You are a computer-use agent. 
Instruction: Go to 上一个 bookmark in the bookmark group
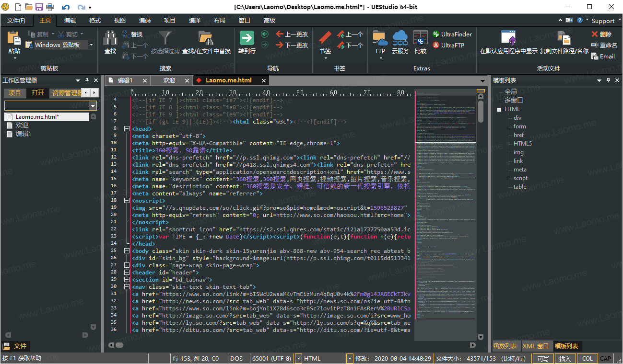[350, 34]
